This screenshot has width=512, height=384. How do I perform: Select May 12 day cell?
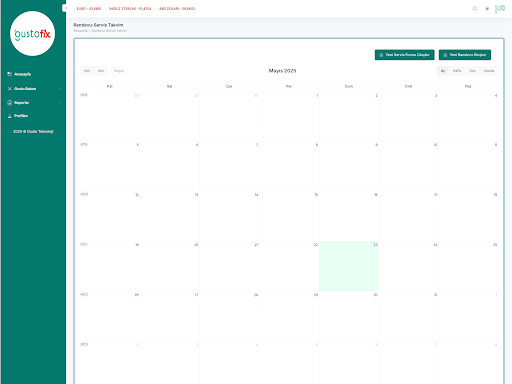click(110, 217)
